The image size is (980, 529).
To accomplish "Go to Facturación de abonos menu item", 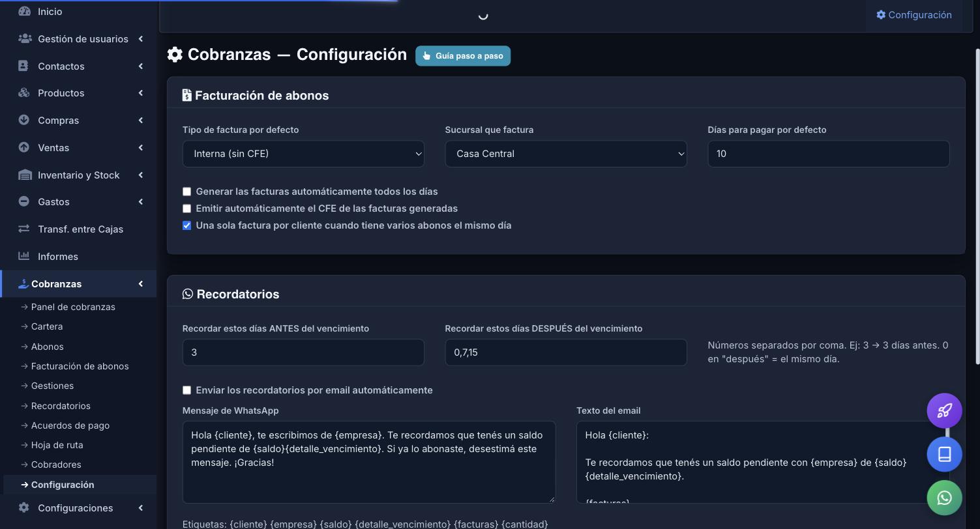I will (80, 366).
